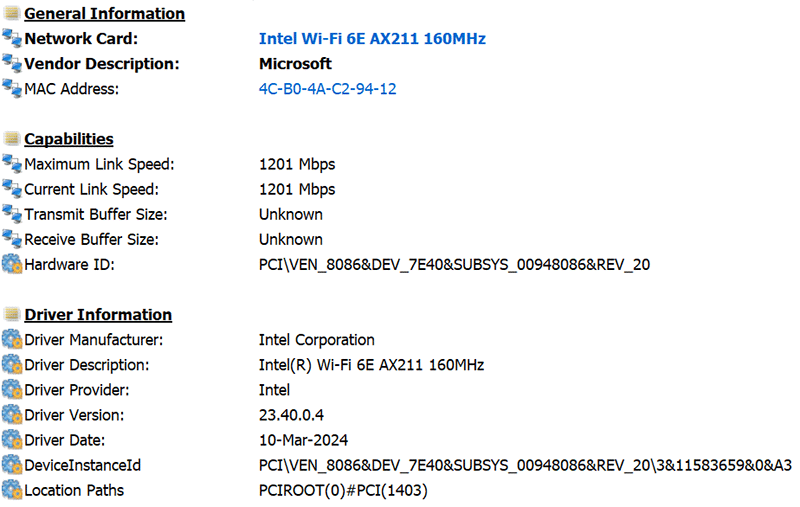The image size is (800, 507).
Task: Click the Location Paths row icon
Action: pos(11,490)
